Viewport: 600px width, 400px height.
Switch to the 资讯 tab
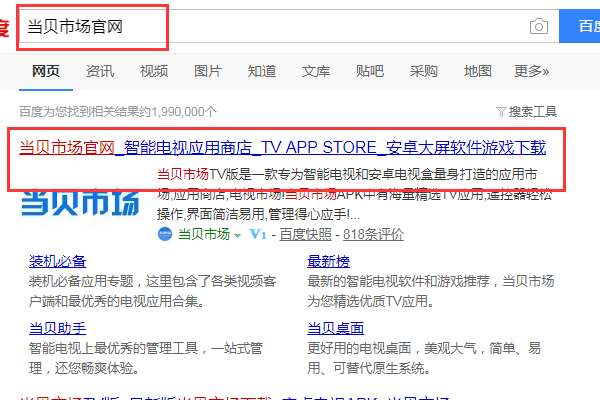(100, 71)
